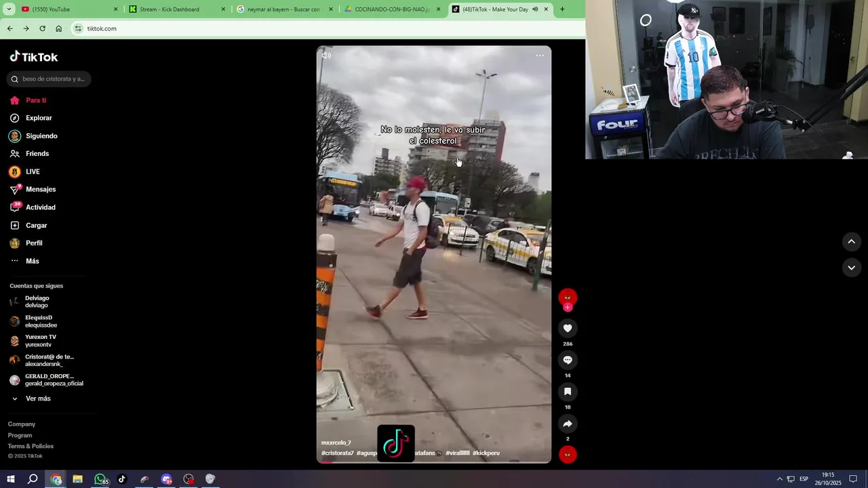Like the video with the heart icon
Image resolution: width=868 pixels, height=488 pixels.
tap(568, 328)
